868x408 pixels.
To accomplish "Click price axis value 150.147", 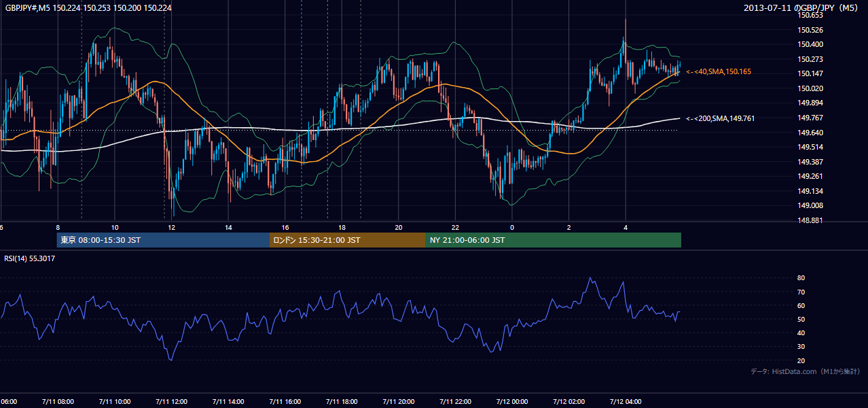I will 810,73.
